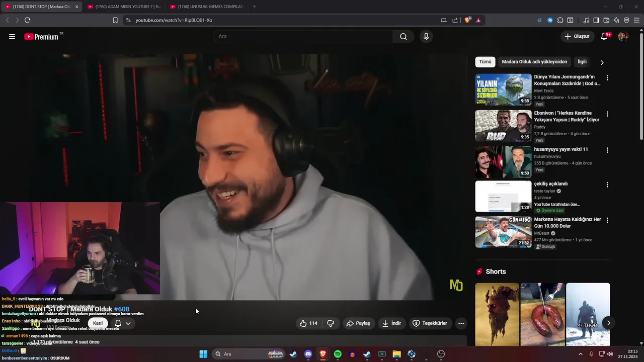644x362 pixels.
Task: Like the video with 114 likes
Action: pyautogui.click(x=308, y=323)
